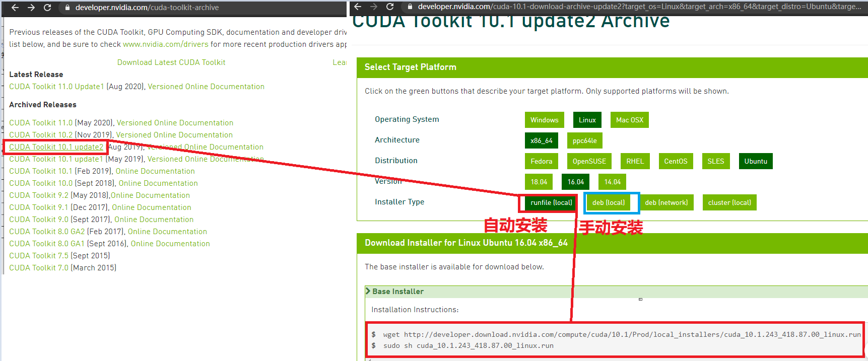Reload the cuda-toolkit-archive page
This screenshot has height=361, width=868.
click(47, 8)
